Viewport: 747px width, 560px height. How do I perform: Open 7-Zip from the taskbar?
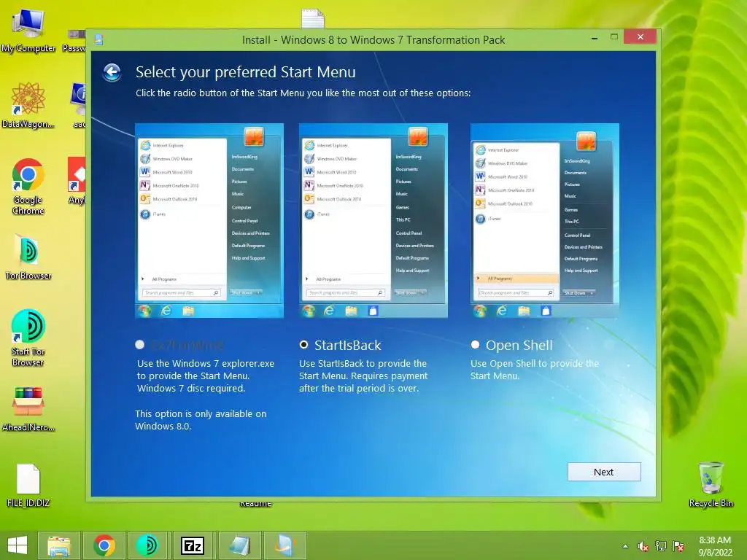point(193,545)
